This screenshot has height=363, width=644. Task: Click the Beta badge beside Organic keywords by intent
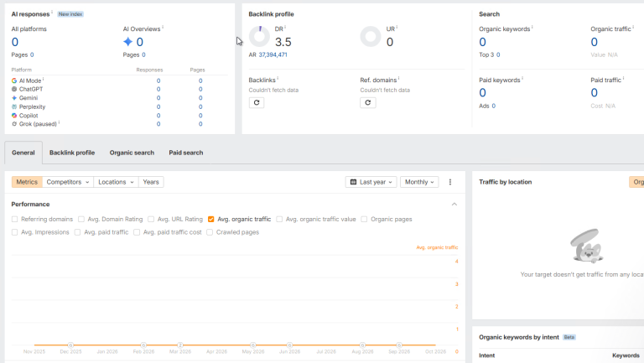tap(569, 337)
